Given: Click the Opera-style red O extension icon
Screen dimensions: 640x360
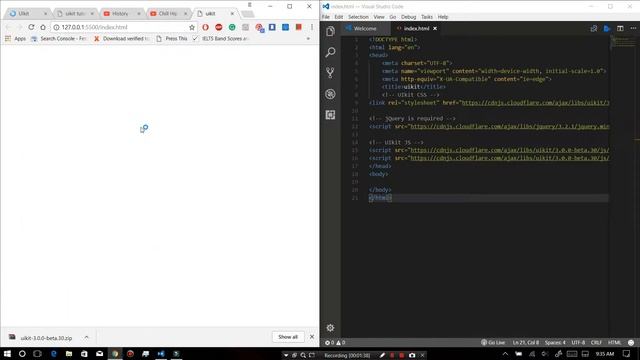Looking at the screenshot, I should [205, 27].
